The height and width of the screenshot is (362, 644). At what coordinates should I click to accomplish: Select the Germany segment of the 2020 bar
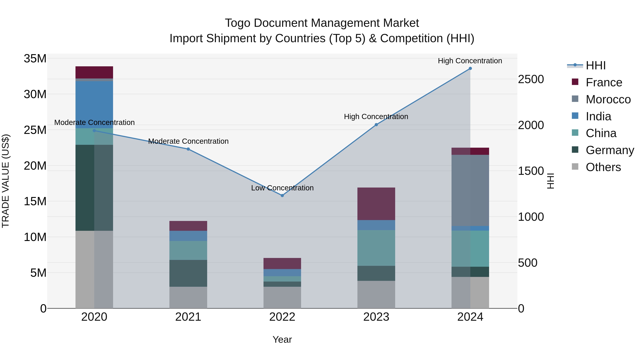94,188
